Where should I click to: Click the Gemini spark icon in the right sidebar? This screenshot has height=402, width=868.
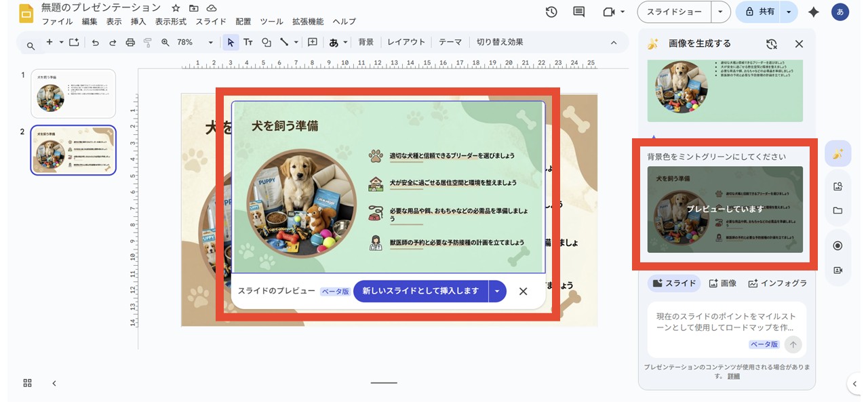(837, 154)
